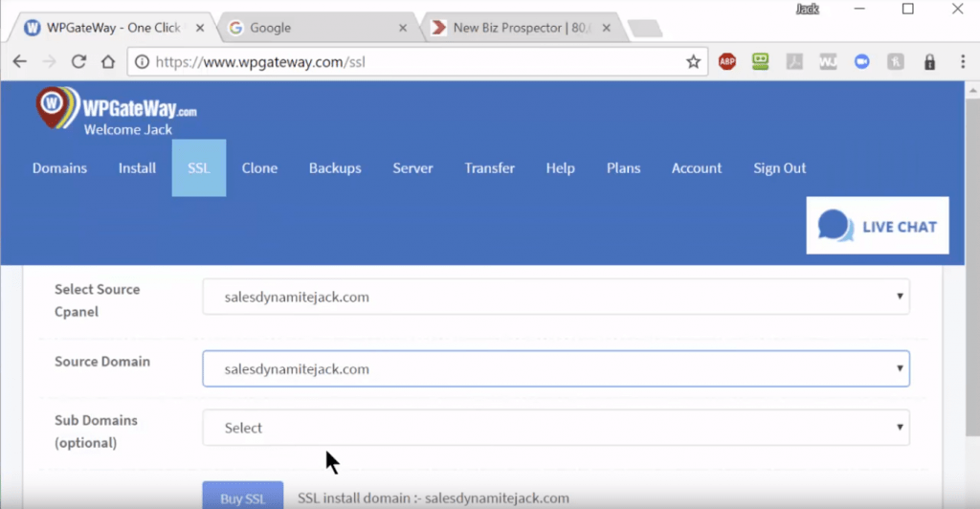Viewport: 980px width, 509px height.
Task: Expand the Source Domain dropdown
Action: (556, 368)
